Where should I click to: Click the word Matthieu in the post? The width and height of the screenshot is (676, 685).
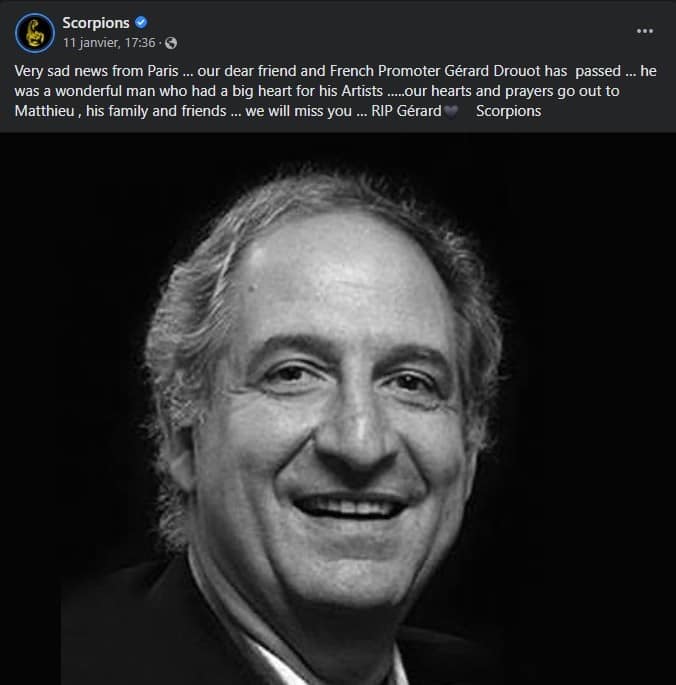(44, 111)
